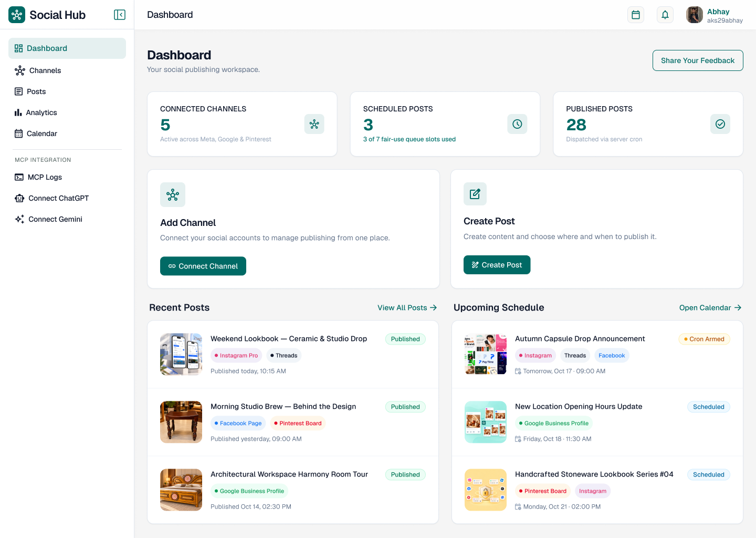Click the 3 of 7 fair-use queue slots text
This screenshot has width=756, height=538.
pos(409,139)
